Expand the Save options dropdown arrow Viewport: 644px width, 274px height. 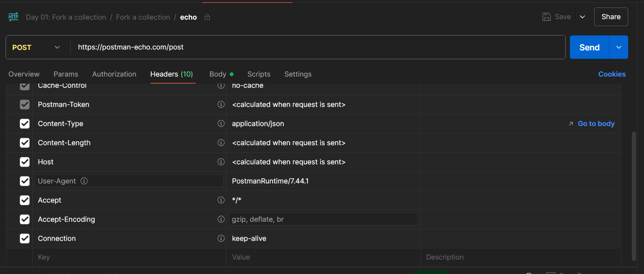click(x=582, y=17)
